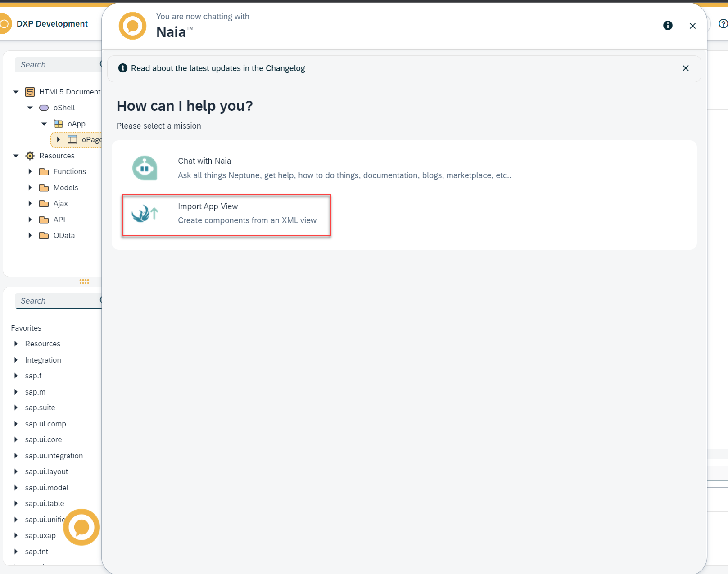Expand the sap.m library group

tap(16, 392)
